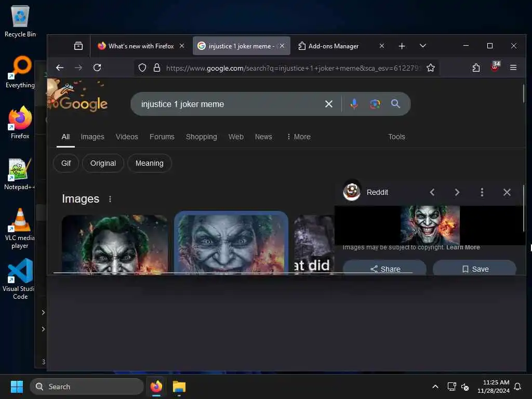This screenshot has height=399, width=532.
Task: Open Joker preview image in panel
Action: click(x=430, y=225)
